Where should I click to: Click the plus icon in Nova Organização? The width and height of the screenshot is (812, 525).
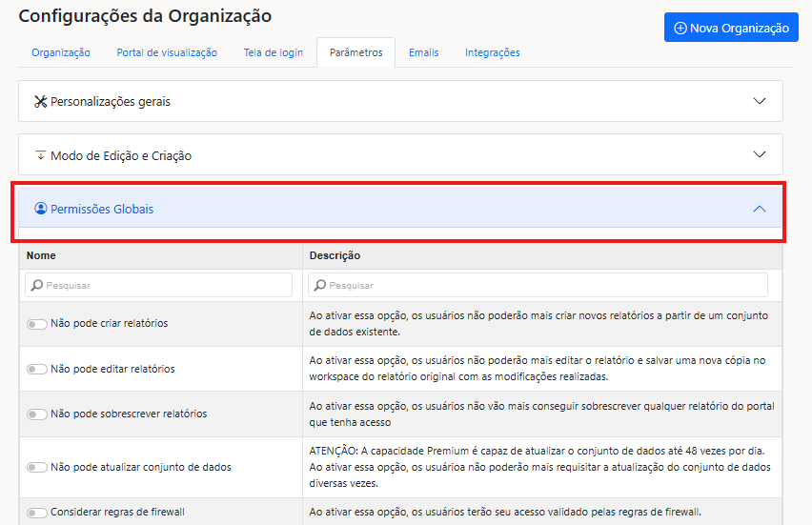(x=680, y=28)
